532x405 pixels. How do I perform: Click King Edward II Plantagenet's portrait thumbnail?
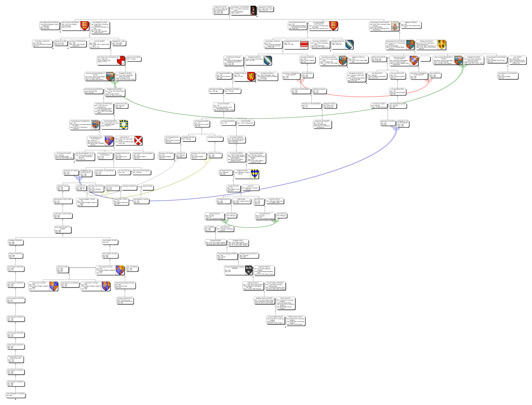pos(395,26)
